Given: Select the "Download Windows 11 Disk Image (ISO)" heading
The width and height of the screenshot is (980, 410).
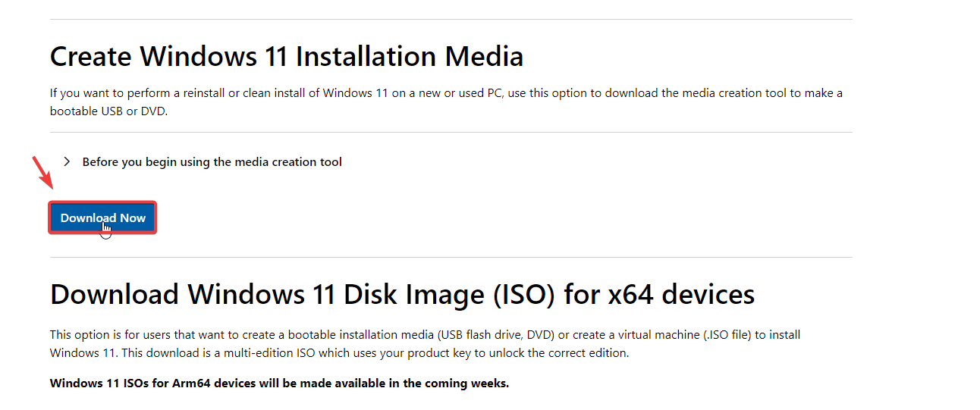Looking at the screenshot, I should point(402,294).
